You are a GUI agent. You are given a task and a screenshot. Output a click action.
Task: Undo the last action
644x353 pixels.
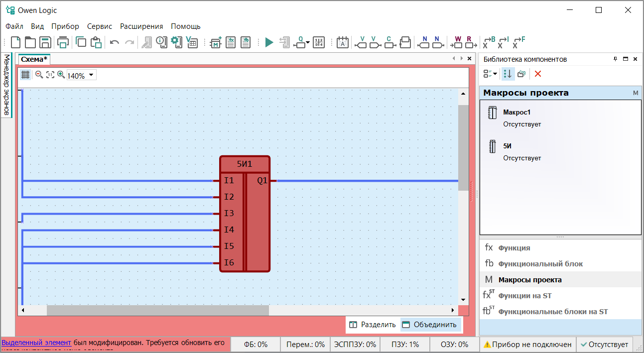point(115,43)
